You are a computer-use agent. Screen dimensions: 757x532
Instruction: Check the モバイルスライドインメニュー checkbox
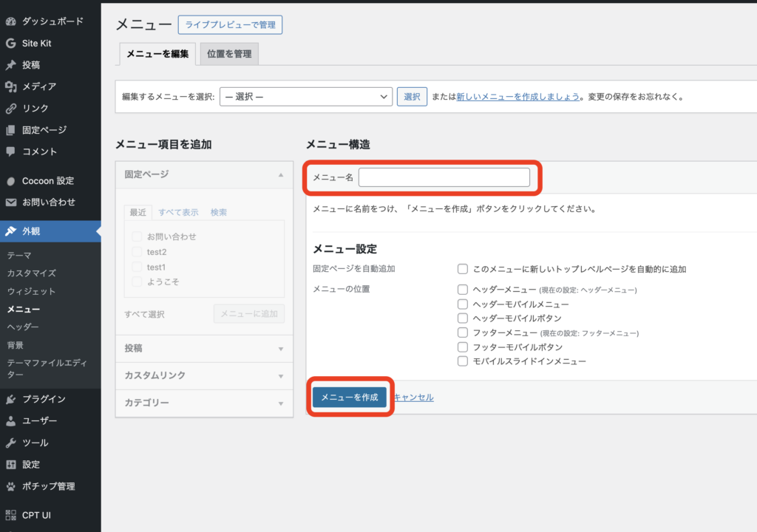[463, 361]
